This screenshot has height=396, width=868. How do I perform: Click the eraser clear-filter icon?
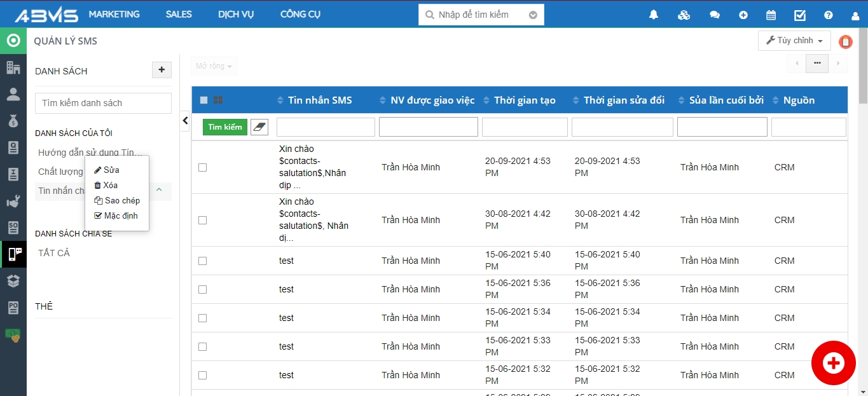coord(259,127)
